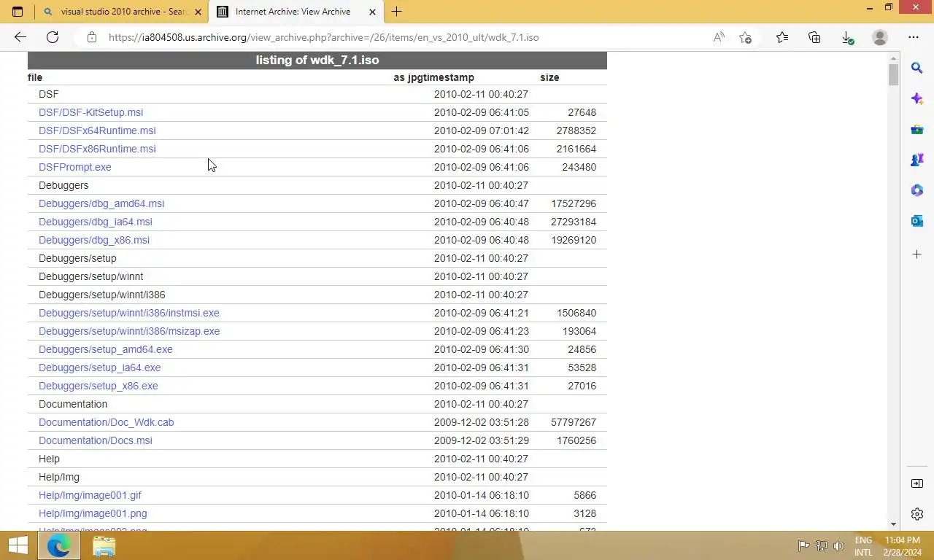Open the sidebar Games icon
The width and height of the screenshot is (934, 560).
click(917, 160)
